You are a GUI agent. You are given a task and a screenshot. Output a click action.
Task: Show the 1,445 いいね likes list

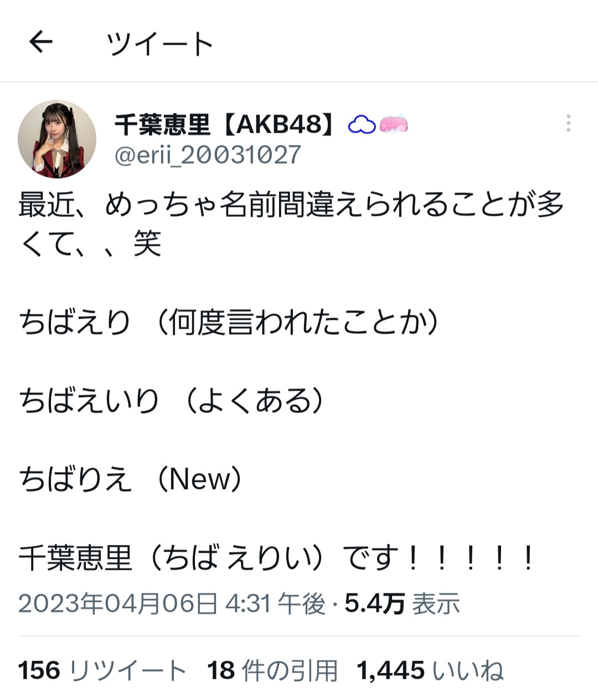point(430,671)
